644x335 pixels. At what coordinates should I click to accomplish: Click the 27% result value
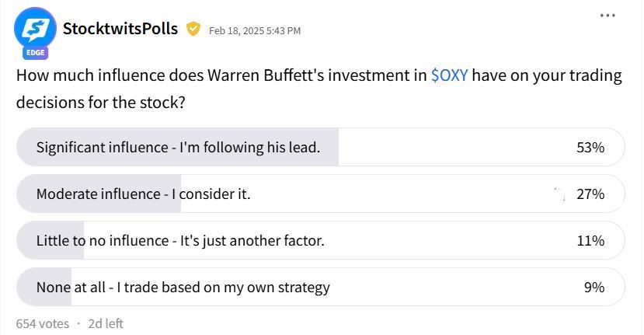(x=590, y=194)
